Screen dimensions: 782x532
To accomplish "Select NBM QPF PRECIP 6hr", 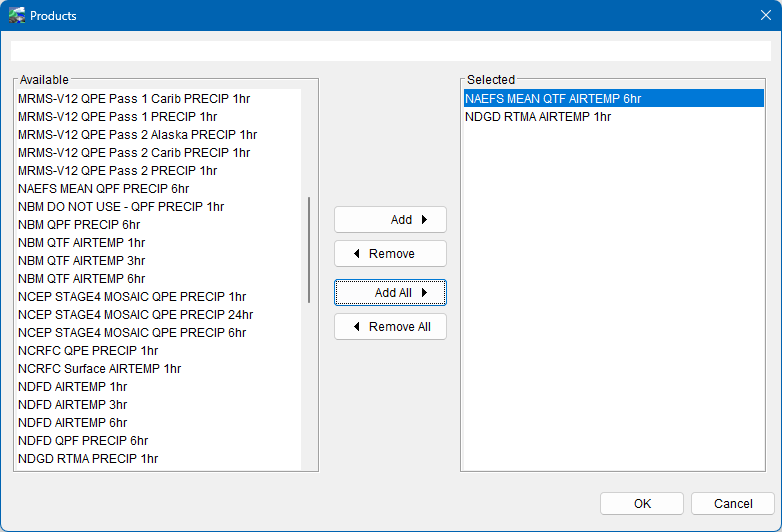I will (x=159, y=224).
